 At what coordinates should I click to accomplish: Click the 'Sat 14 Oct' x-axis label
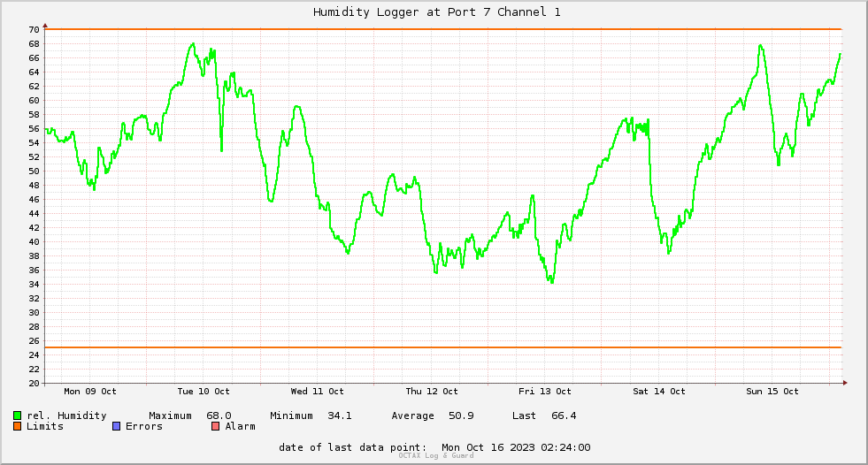point(659,392)
